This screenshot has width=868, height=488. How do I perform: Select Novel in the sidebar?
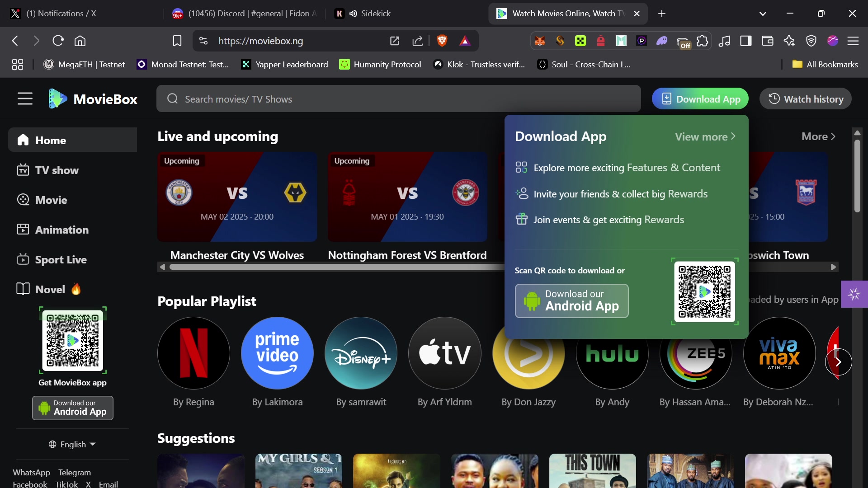point(72,289)
